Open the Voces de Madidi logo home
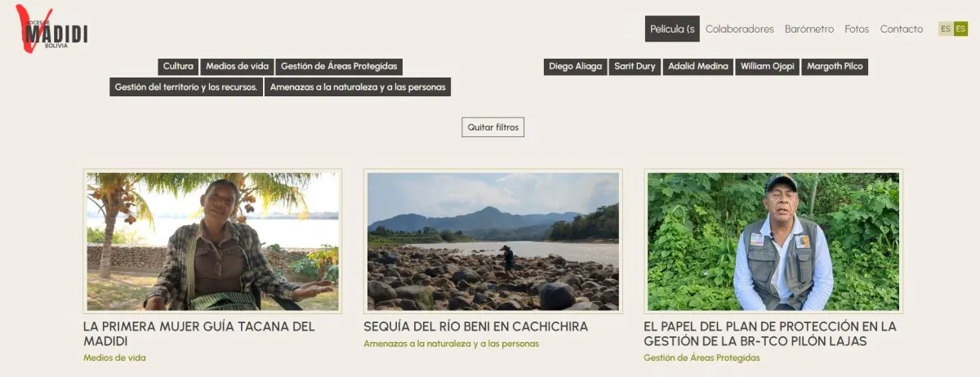Screen dimensions: 980x377 (51, 30)
